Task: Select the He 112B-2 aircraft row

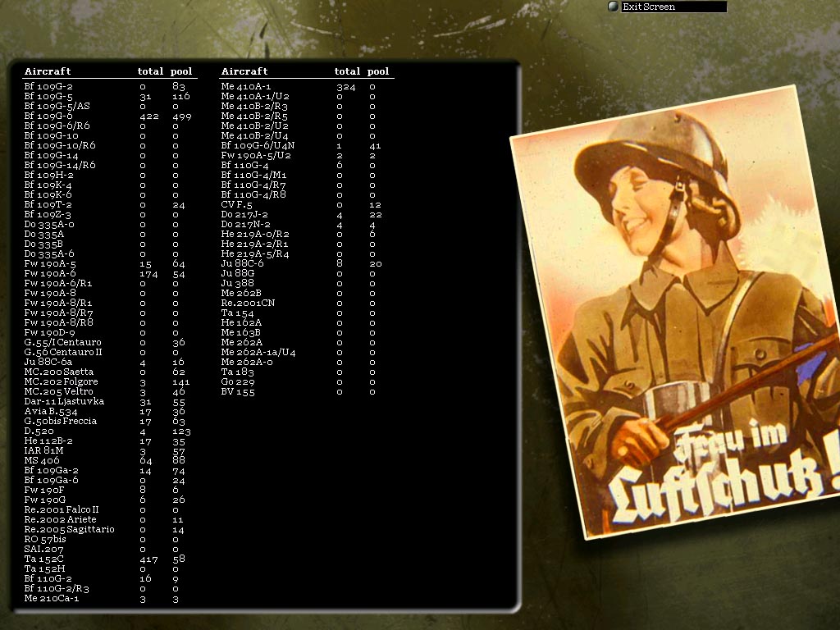Action: pos(109,441)
